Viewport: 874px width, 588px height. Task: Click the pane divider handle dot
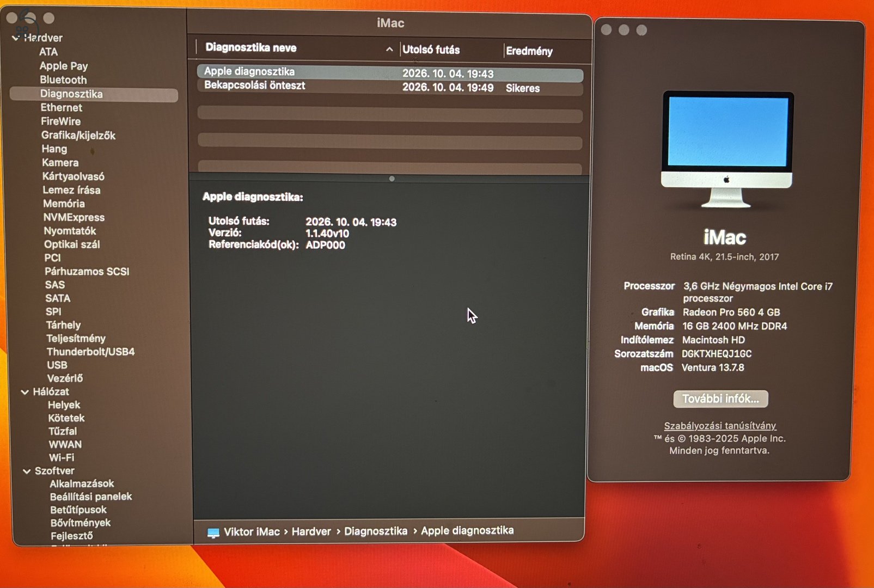392,179
